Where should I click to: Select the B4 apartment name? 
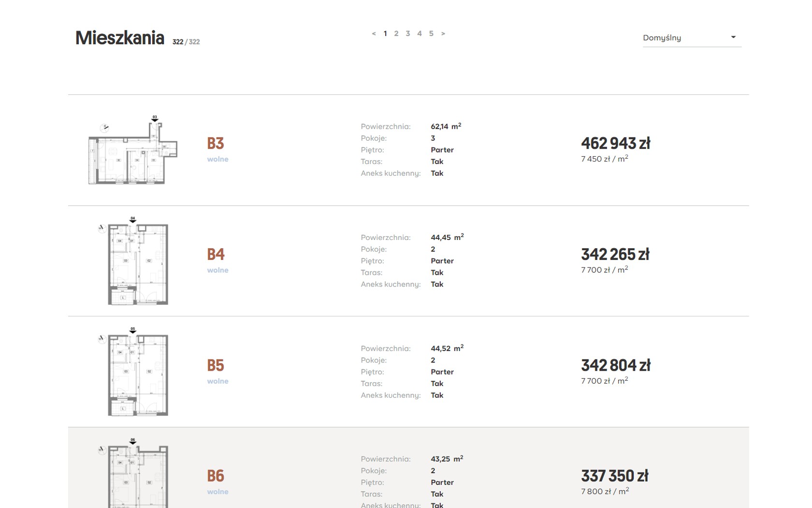tap(216, 254)
